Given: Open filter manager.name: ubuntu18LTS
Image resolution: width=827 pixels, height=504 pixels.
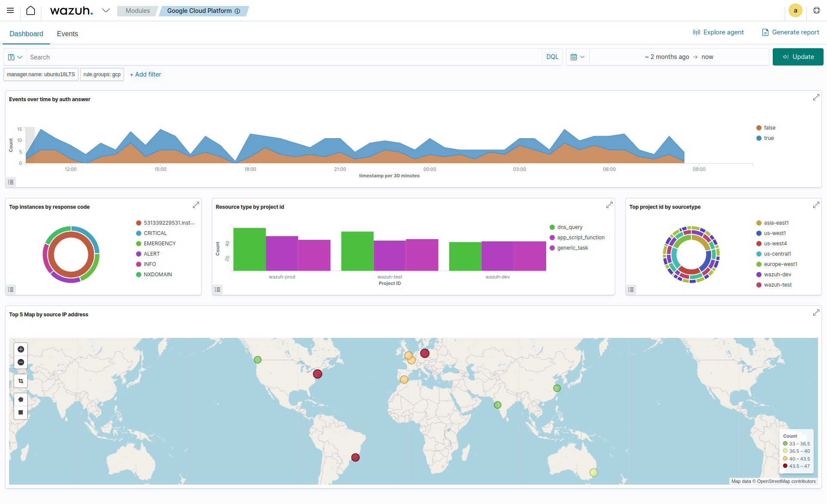Looking at the screenshot, I should point(41,74).
